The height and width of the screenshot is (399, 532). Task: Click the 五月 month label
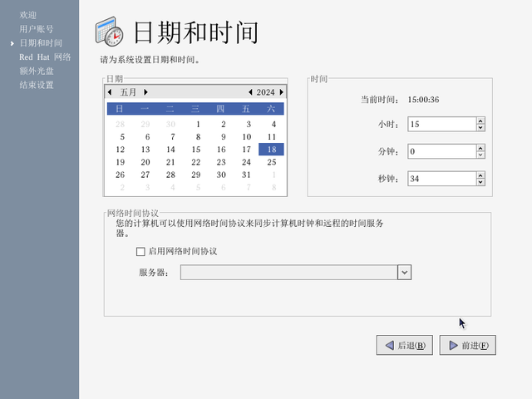pyautogui.click(x=128, y=92)
